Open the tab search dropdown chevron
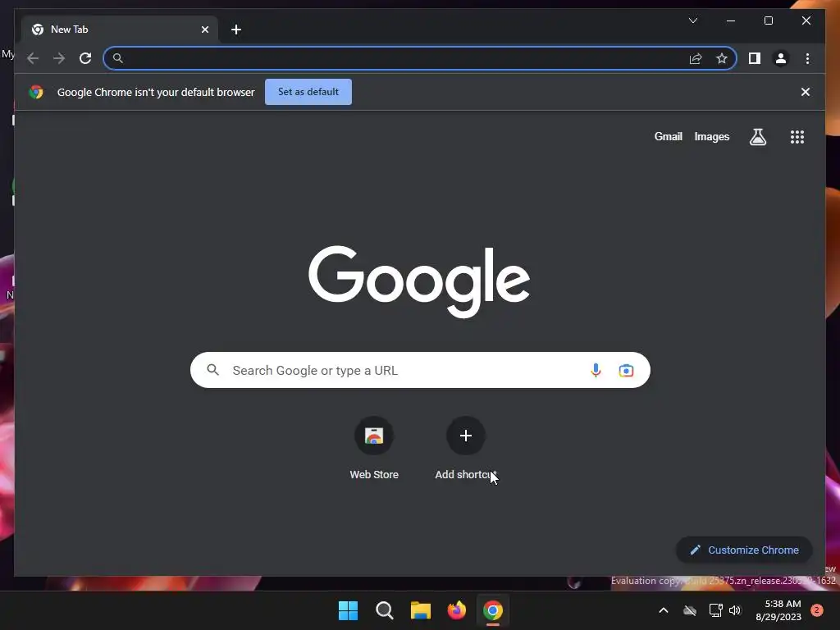 click(x=692, y=21)
